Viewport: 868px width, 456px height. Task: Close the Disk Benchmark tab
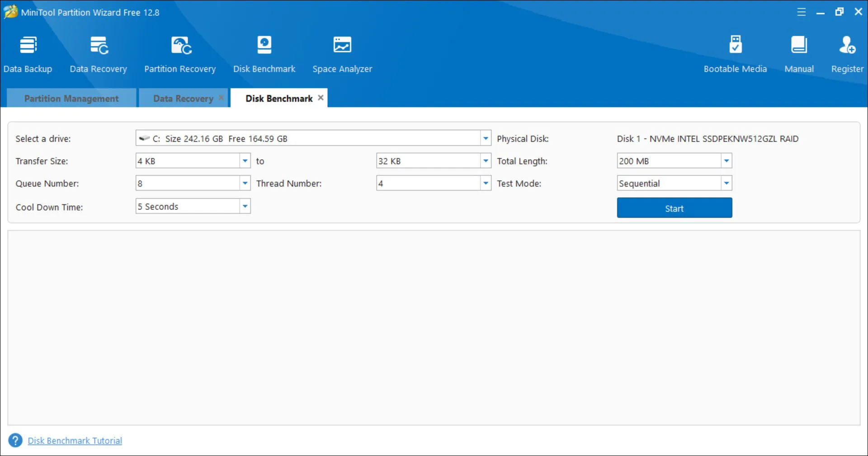(x=321, y=98)
